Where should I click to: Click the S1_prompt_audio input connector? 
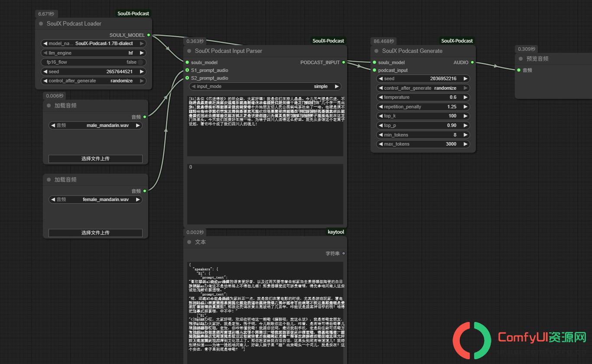click(187, 70)
